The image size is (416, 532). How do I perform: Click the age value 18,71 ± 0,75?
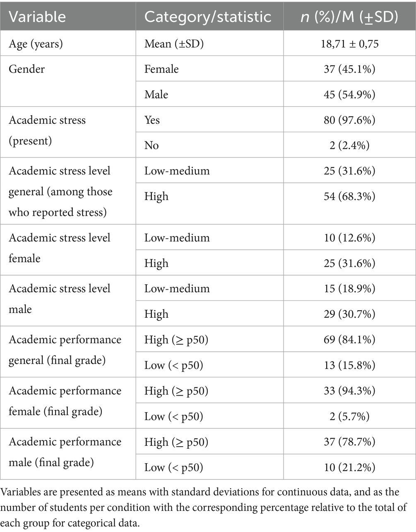349,44
